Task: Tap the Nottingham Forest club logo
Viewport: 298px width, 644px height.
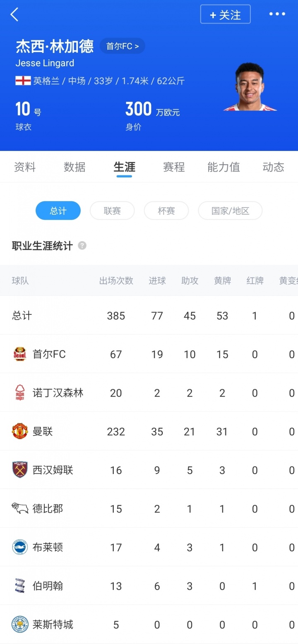Action: pyautogui.click(x=20, y=393)
